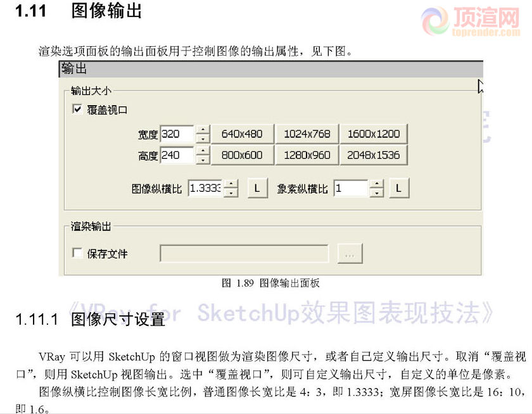Screen dimensions: 532x414
Task: Click the 输出大小 group label
Action: pyautogui.click(x=91, y=91)
